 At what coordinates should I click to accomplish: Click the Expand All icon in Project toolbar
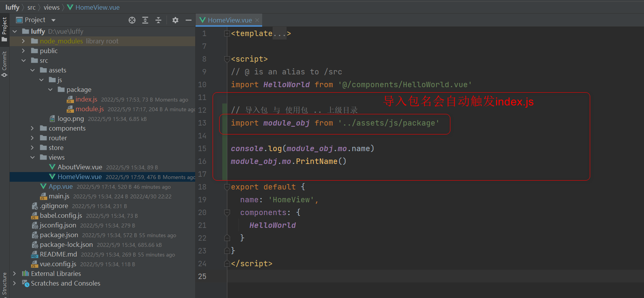(145, 20)
